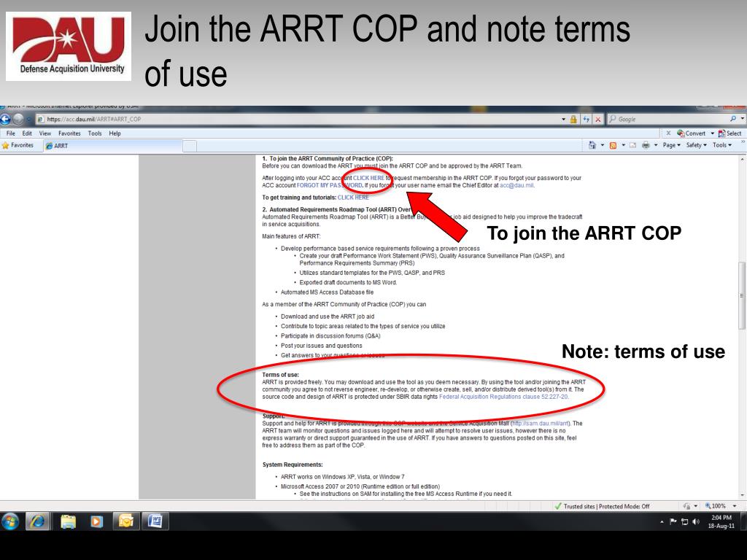Viewport: 747px width, 560px height.
Task: Click the Convert toolbar button
Action: [691, 133]
